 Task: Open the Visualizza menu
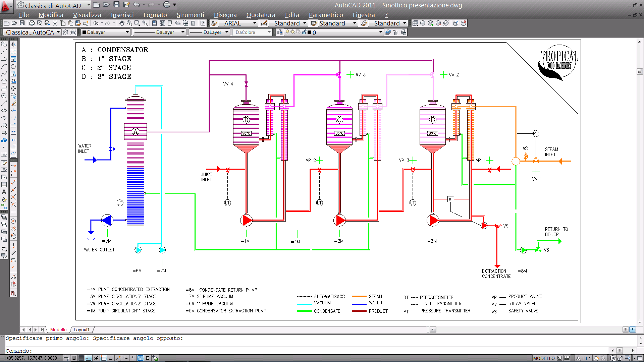[x=87, y=15]
